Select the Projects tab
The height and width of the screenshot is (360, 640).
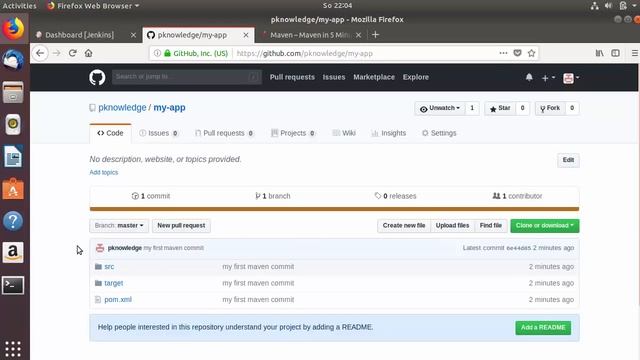(293, 133)
